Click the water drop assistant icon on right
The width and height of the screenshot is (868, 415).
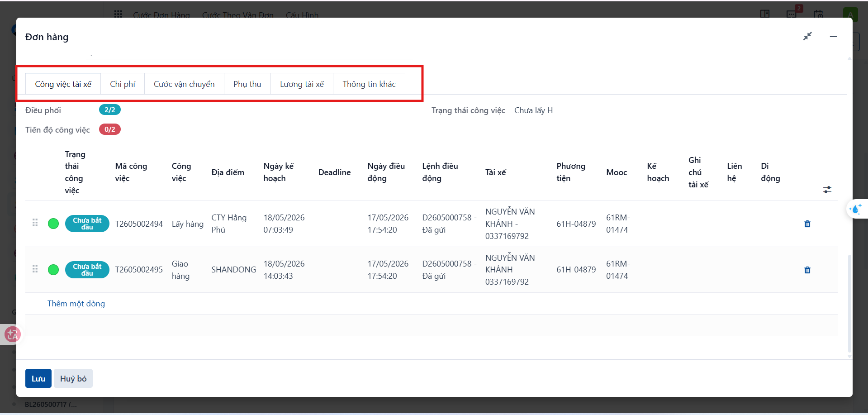click(856, 209)
